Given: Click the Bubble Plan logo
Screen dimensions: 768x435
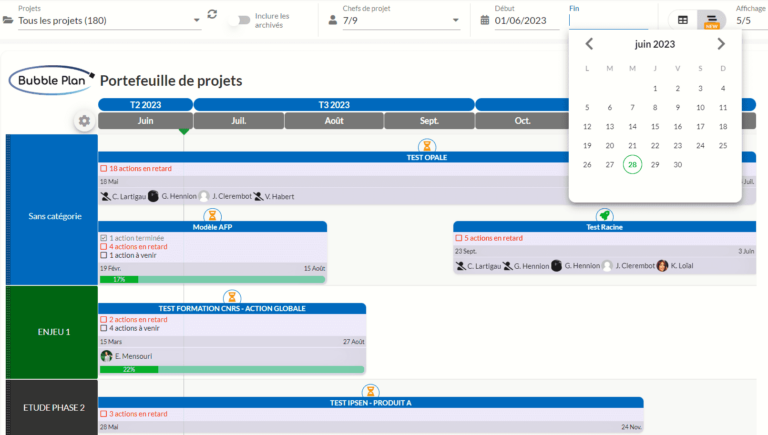Looking at the screenshot, I should click(x=51, y=80).
